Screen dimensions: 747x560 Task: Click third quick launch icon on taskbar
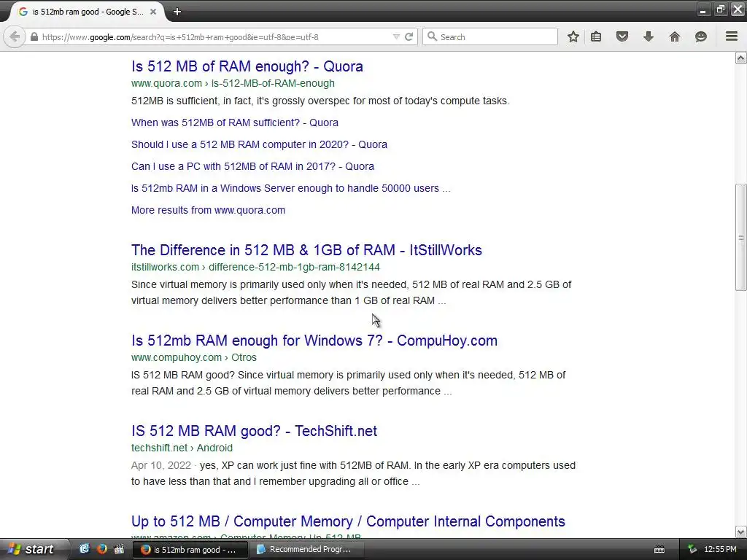(x=119, y=549)
